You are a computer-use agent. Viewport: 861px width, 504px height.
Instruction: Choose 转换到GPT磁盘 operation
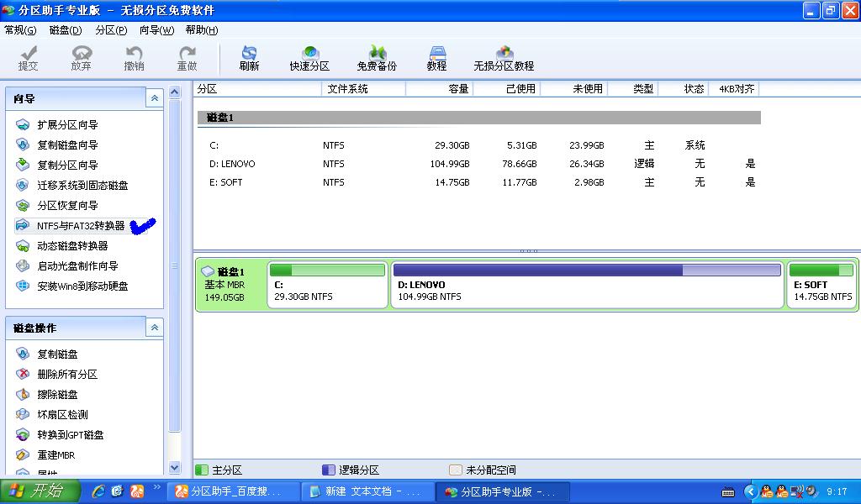click(71, 435)
